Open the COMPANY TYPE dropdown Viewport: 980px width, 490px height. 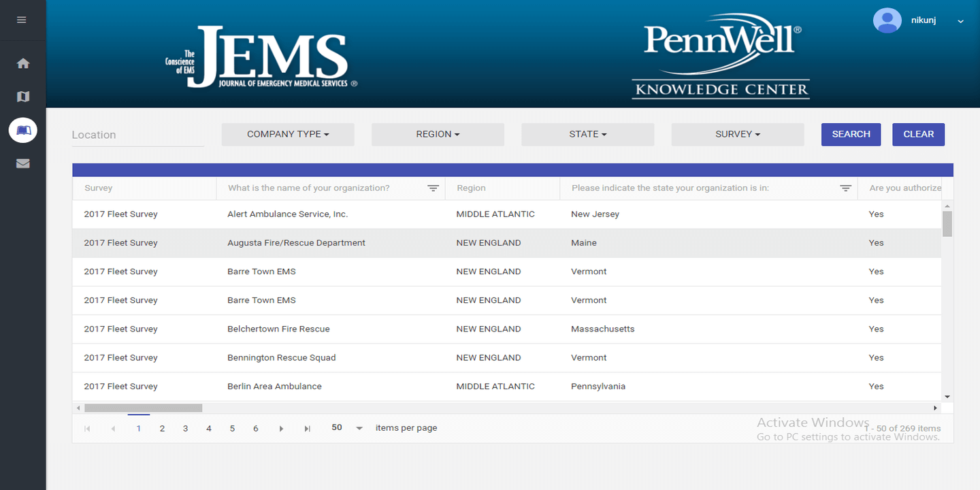click(288, 134)
